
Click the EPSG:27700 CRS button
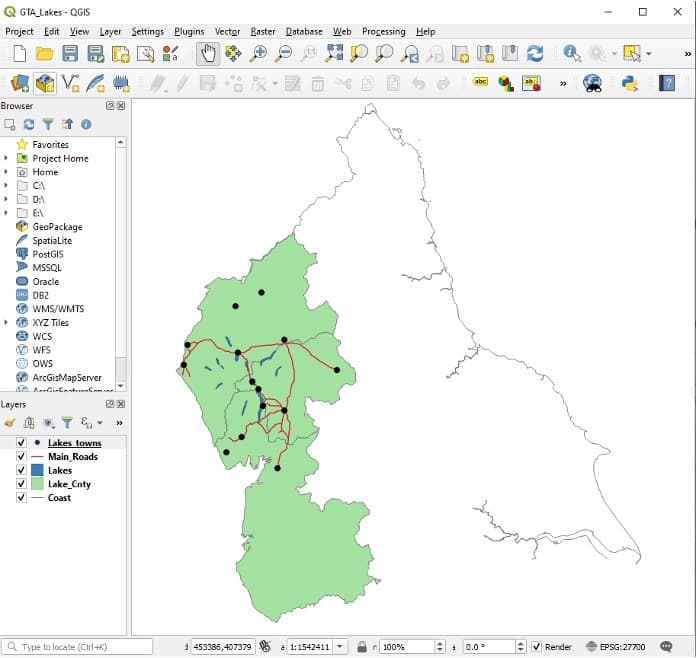(618, 647)
